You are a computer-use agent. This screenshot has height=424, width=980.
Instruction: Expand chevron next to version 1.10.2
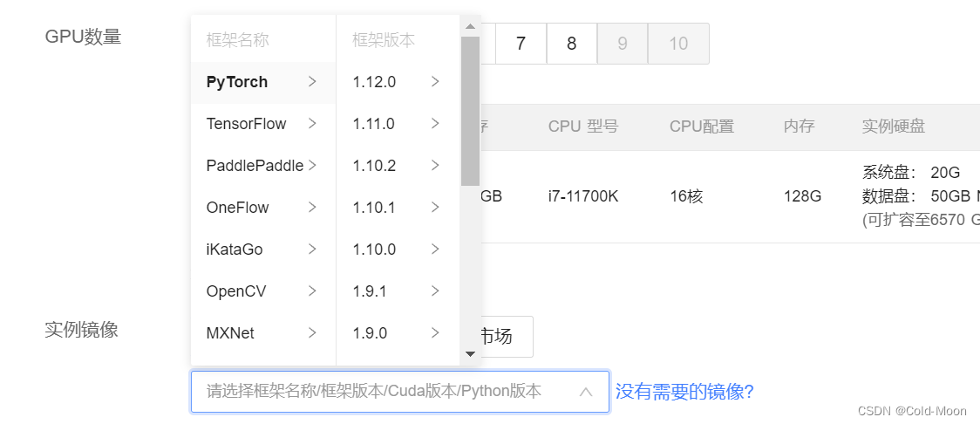436,166
